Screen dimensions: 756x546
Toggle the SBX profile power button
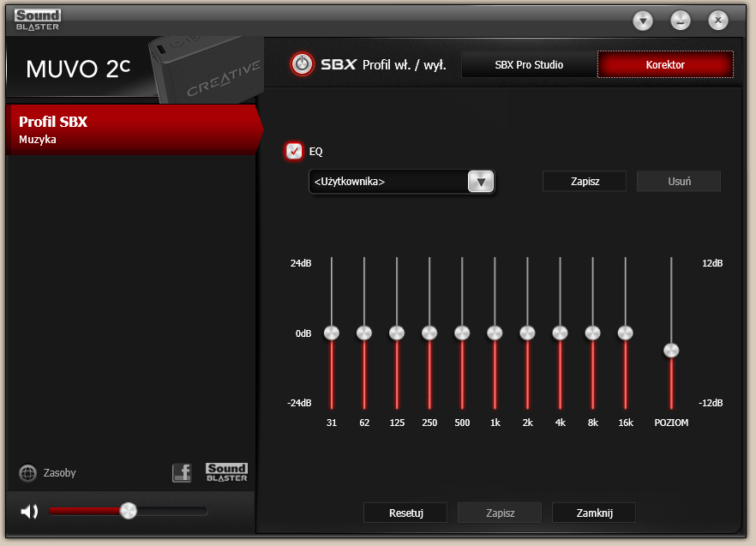pyautogui.click(x=303, y=64)
